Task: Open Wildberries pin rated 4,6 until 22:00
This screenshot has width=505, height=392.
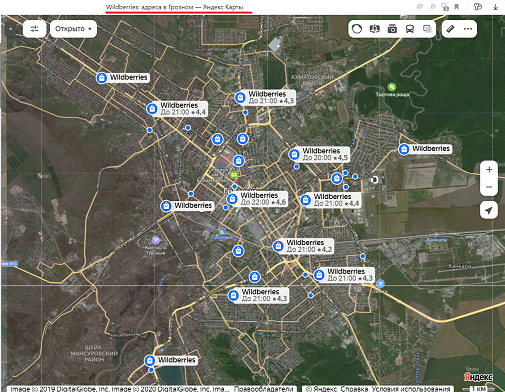Action: pyautogui.click(x=232, y=199)
